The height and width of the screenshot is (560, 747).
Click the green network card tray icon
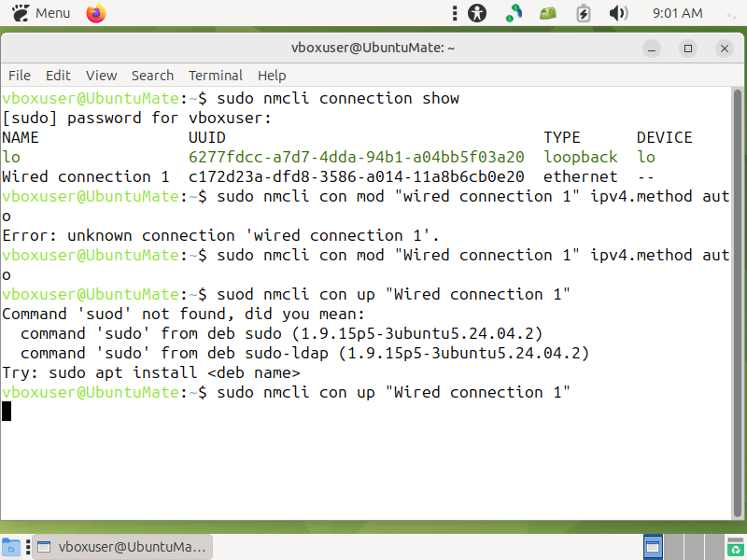548,13
